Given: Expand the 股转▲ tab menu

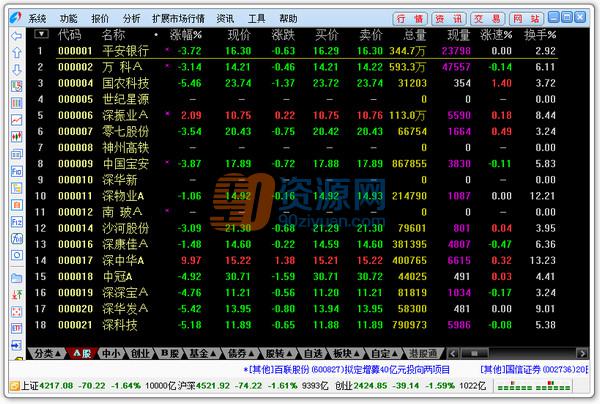Looking at the screenshot, I should [x=279, y=354].
